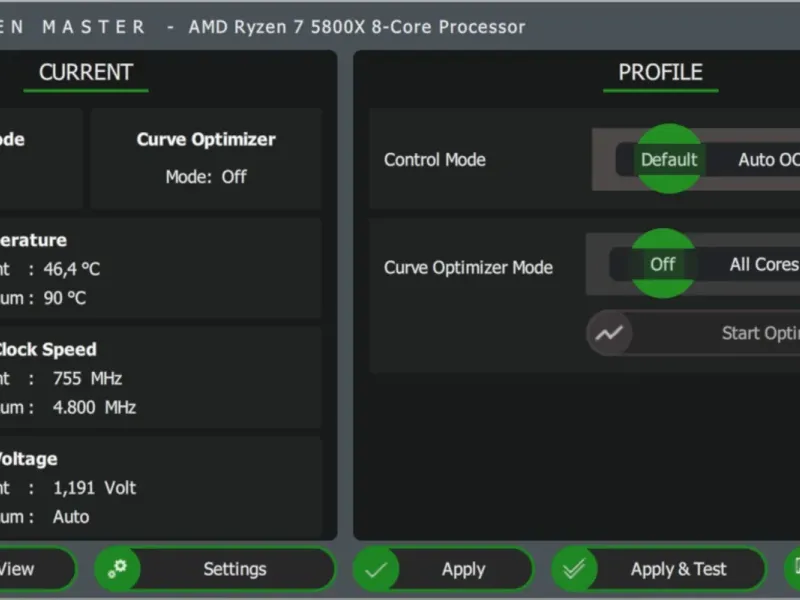Click the Voltage section heading
Viewport: 800px width, 600px height.
(28, 459)
